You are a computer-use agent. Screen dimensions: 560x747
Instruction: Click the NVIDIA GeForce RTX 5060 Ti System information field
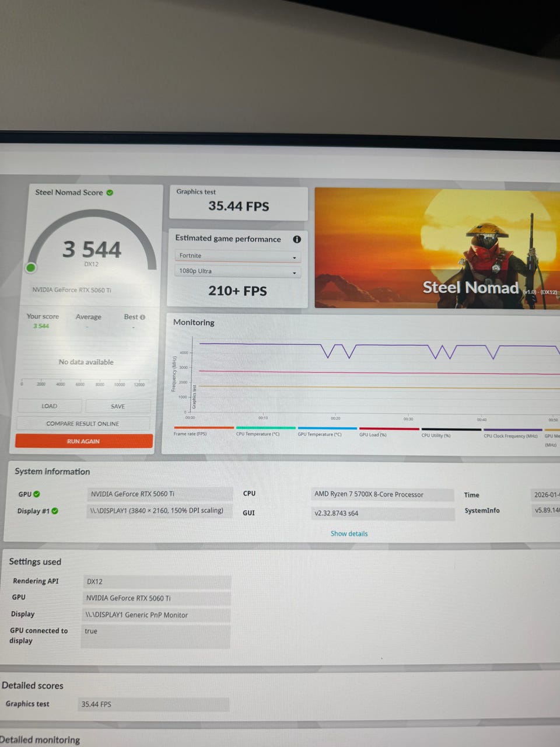[x=160, y=494]
